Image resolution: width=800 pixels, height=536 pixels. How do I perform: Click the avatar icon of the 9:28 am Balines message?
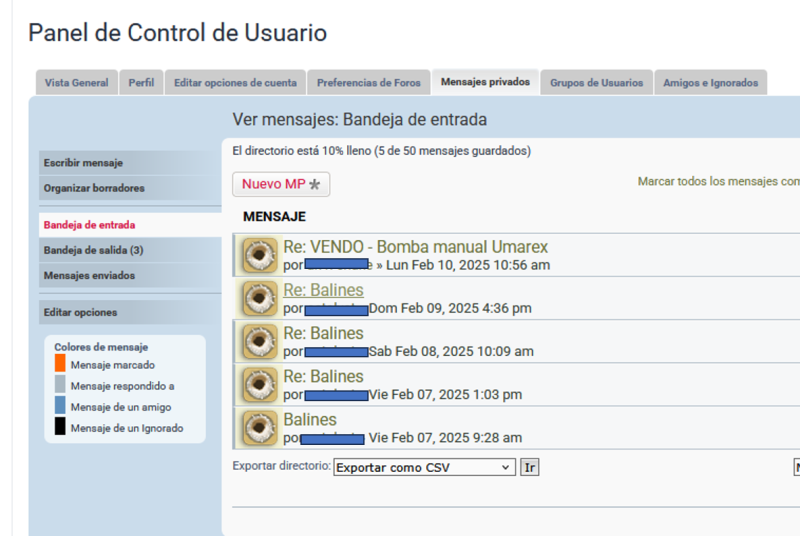(260, 428)
